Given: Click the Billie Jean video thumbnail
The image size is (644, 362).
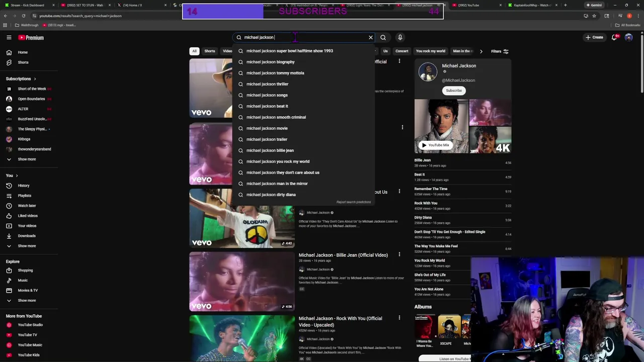Looking at the screenshot, I should pos(242,282).
